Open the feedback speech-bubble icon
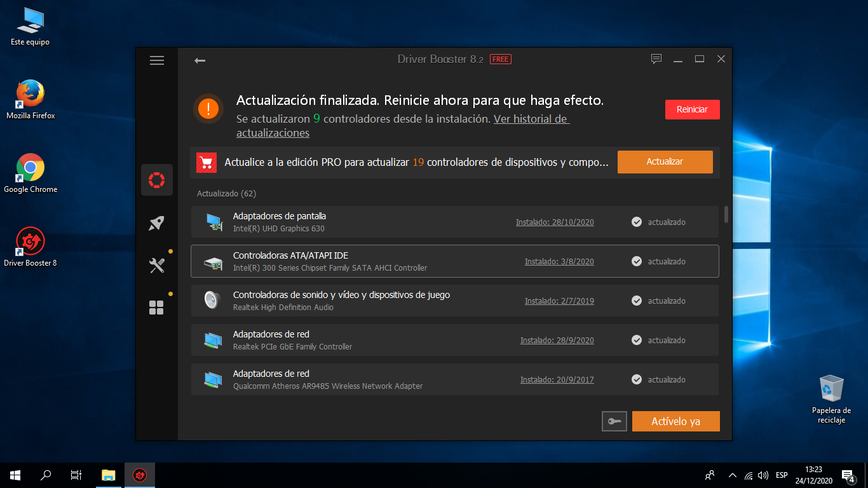This screenshot has height=488, width=868. tap(656, 59)
